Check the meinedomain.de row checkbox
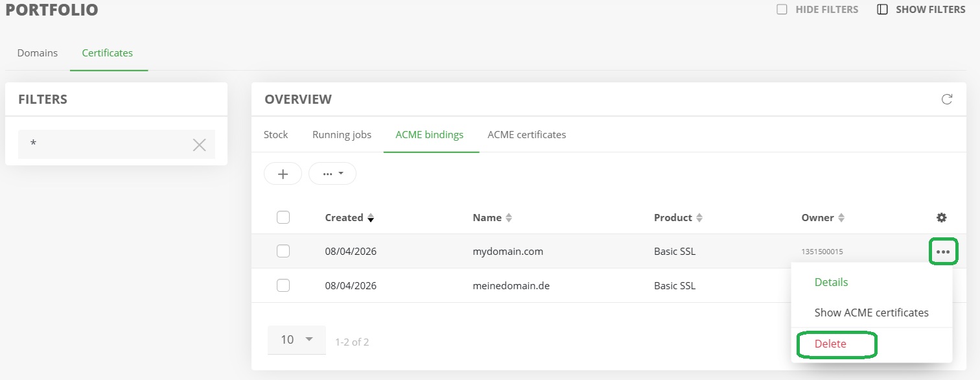 (283, 285)
